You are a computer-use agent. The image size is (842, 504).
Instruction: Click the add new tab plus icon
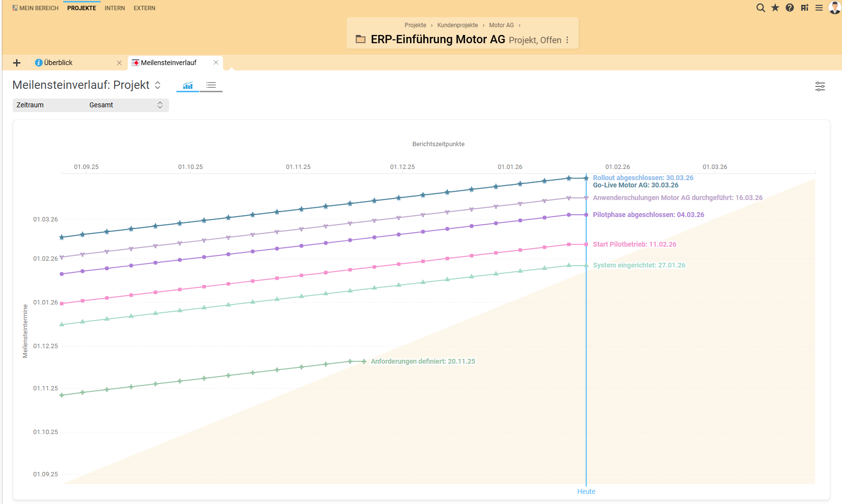click(17, 63)
